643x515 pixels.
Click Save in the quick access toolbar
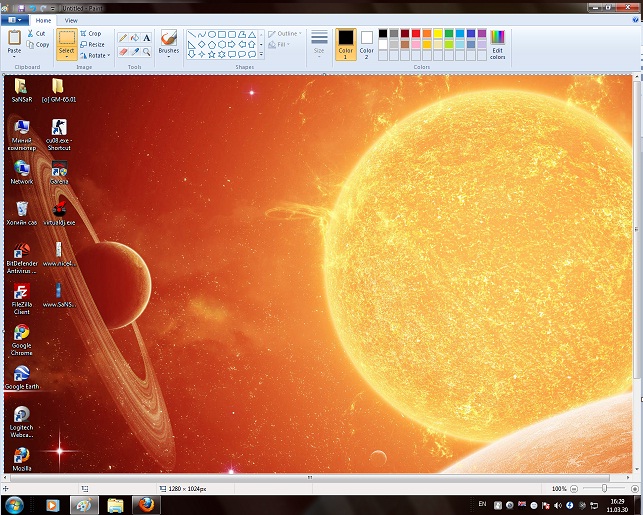[x=21, y=8]
